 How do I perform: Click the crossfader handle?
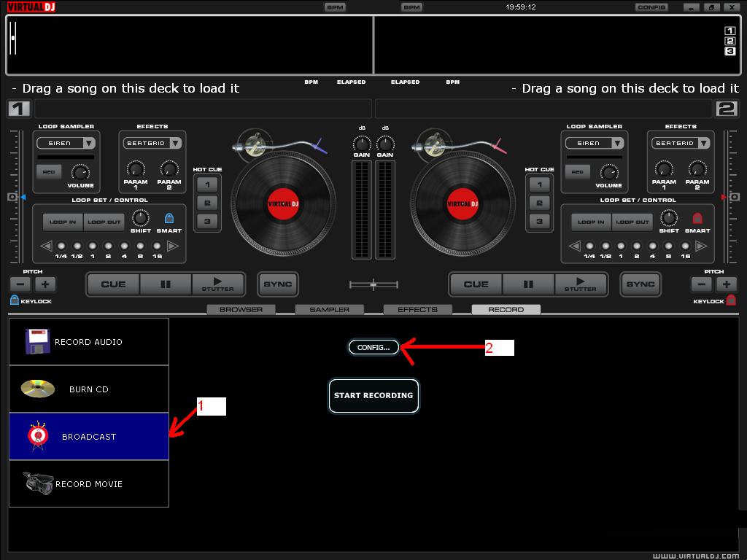point(373,285)
